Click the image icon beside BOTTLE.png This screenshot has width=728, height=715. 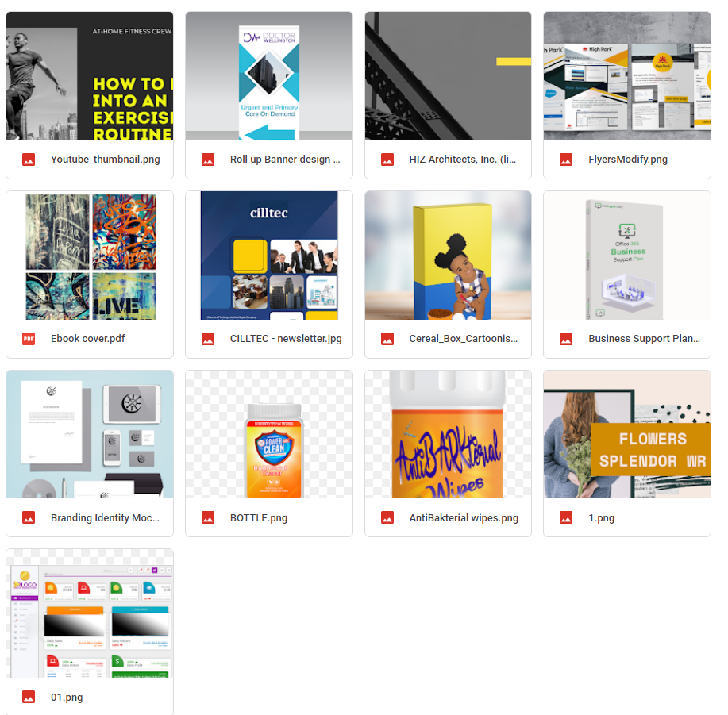point(207,518)
